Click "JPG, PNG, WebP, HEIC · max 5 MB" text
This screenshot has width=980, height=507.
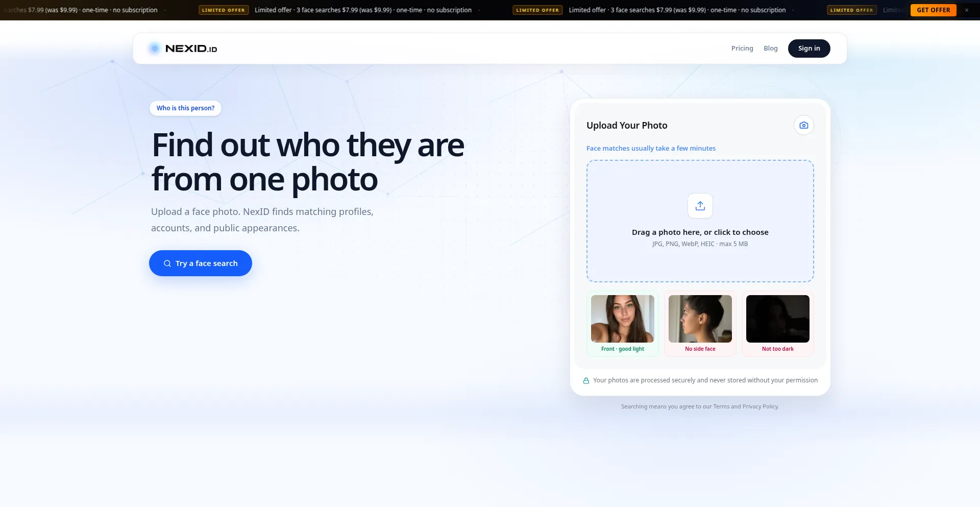[700, 244]
